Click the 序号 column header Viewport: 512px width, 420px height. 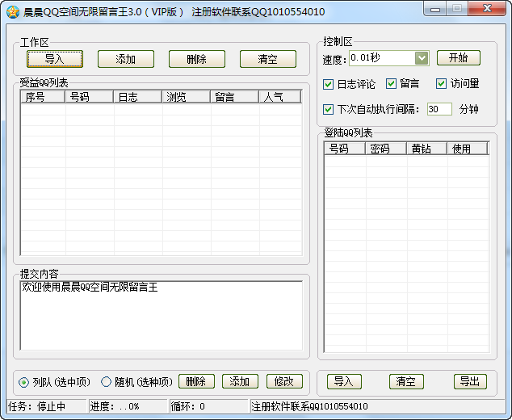[x=43, y=97]
